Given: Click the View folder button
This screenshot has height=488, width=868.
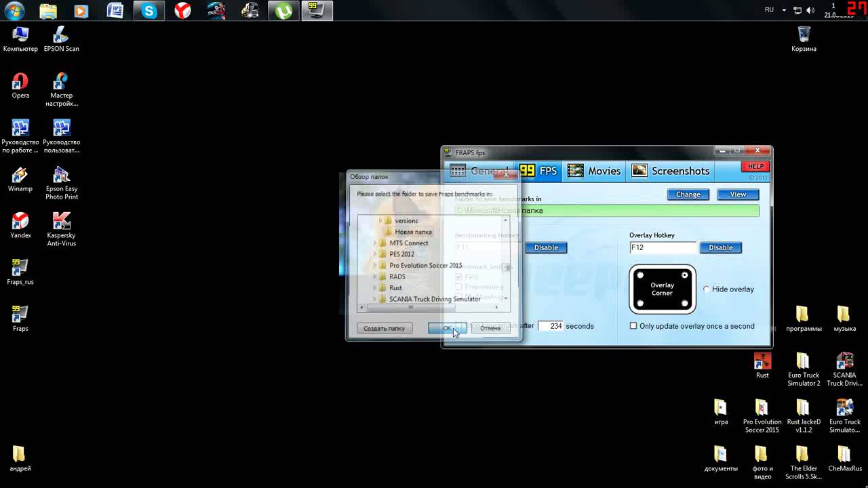Looking at the screenshot, I should [738, 195].
